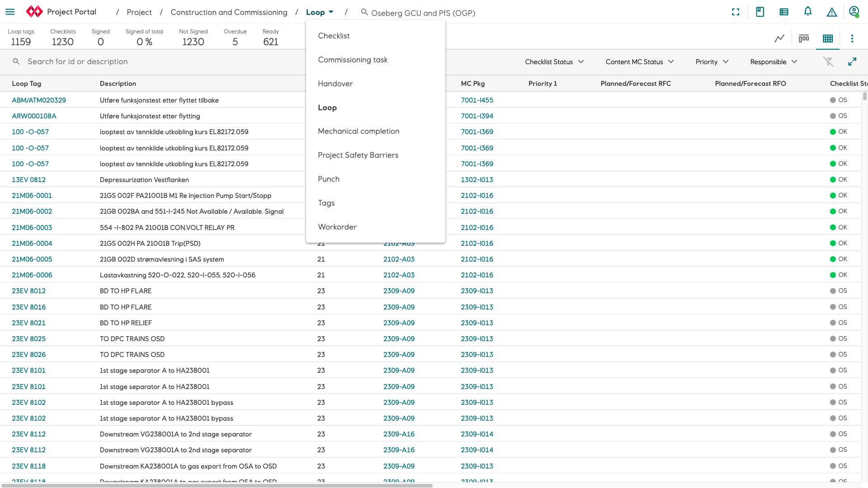
Task: Sort by Loop Tag column header
Action: point(26,84)
